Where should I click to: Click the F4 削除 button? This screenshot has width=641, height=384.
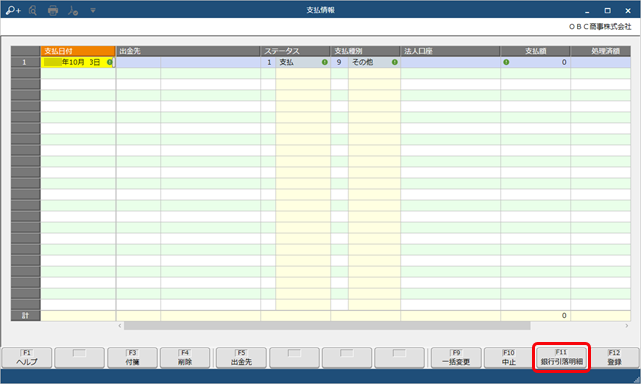tap(185, 358)
